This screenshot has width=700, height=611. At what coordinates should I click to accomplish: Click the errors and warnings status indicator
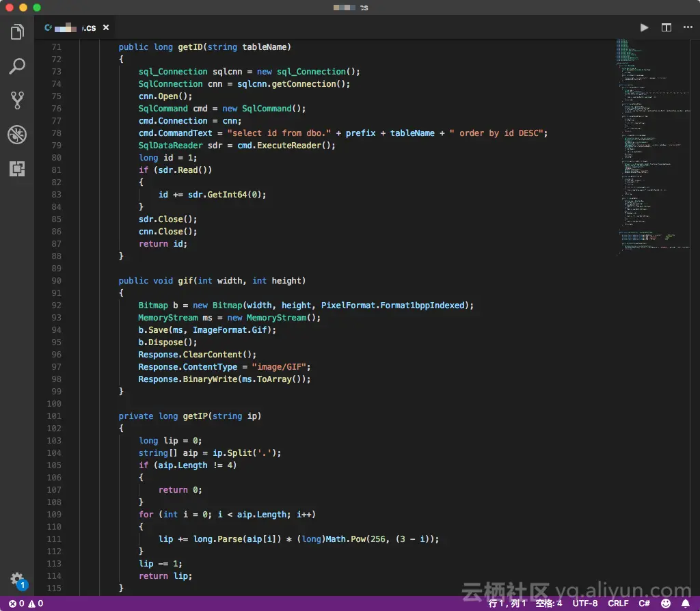[x=26, y=603]
